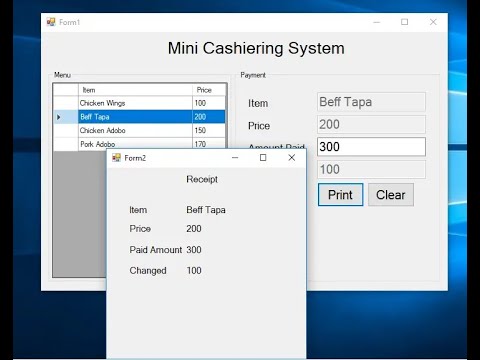Maximize the Form1 window
This screenshot has width=480, height=360.
click(405, 22)
